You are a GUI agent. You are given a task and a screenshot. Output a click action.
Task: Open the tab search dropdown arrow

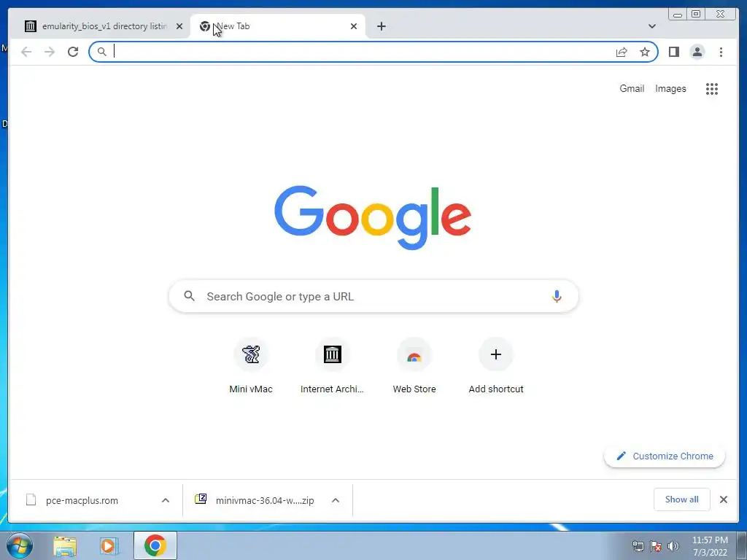[x=651, y=26]
